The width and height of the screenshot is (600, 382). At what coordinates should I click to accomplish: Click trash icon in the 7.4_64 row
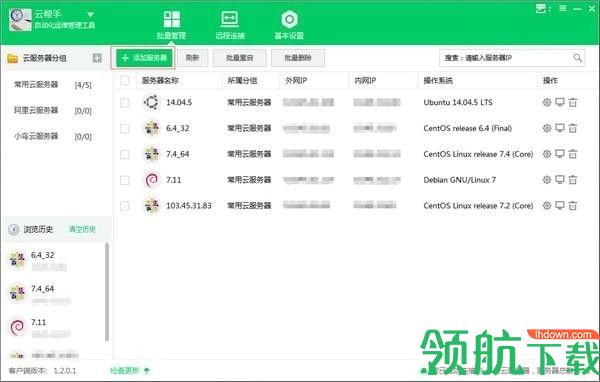572,154
